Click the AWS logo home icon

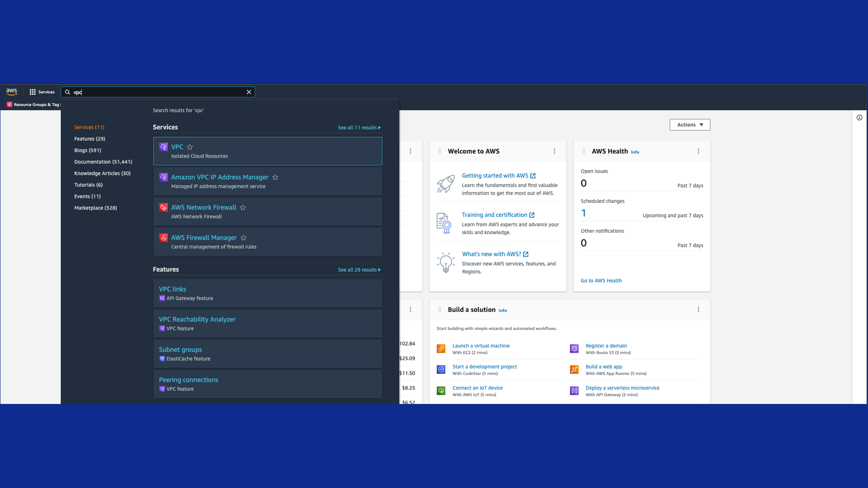tap(12, 92)
